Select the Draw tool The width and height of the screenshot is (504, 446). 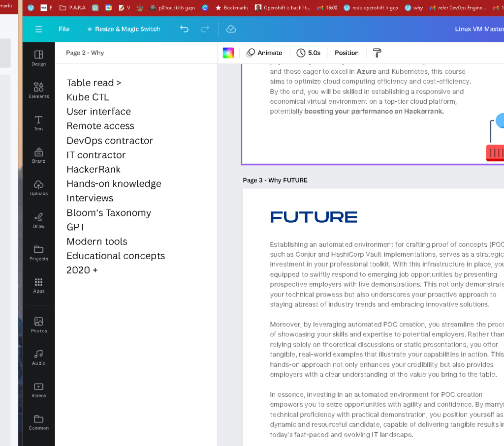[38, 221]
